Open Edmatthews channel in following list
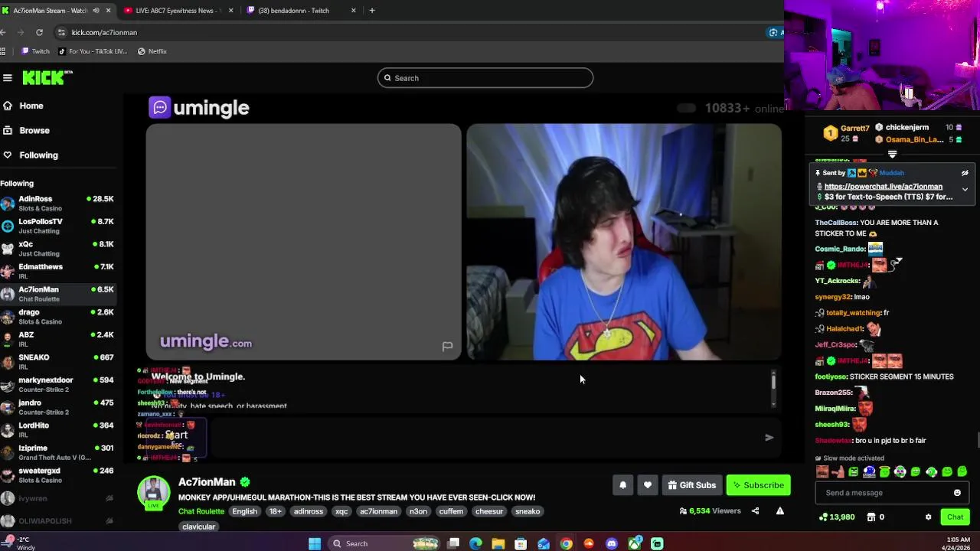Image resolution: width=980 pixels, height=551 pixels. click(58, 271)
